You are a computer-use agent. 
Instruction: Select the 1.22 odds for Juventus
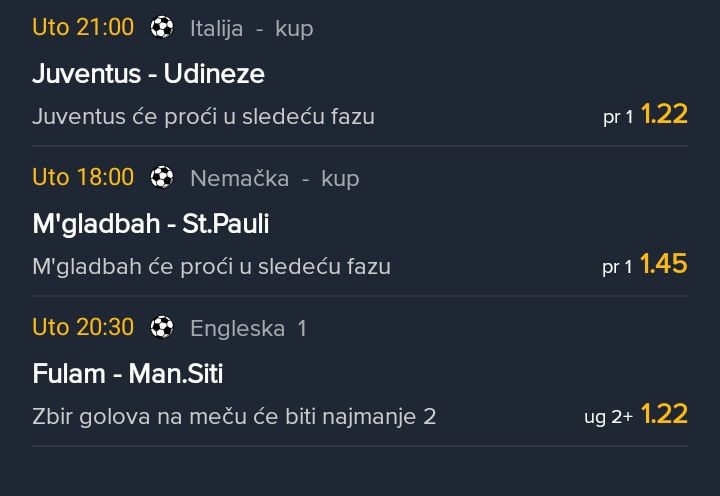[664, 114]
